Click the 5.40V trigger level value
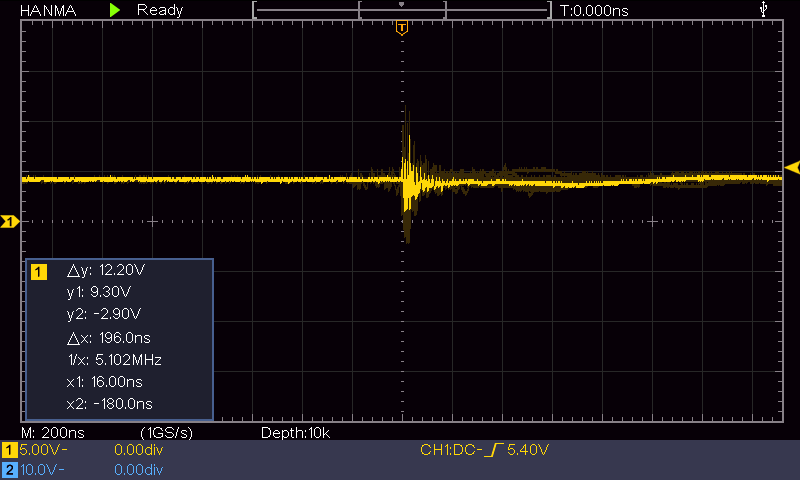Image resolution: width=800 pixels, height=480 pixels. (x=529, y=451)
